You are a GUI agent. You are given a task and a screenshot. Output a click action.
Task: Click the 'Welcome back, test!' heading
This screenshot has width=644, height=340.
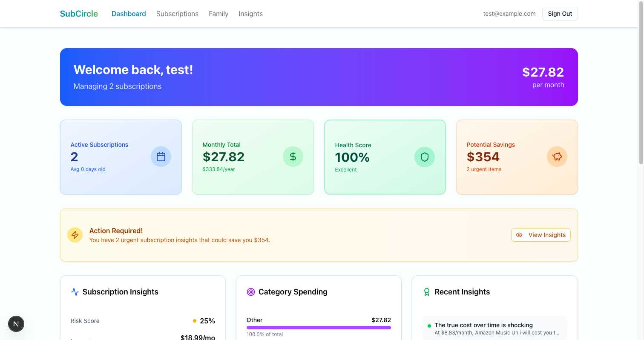tap(133, 70)
